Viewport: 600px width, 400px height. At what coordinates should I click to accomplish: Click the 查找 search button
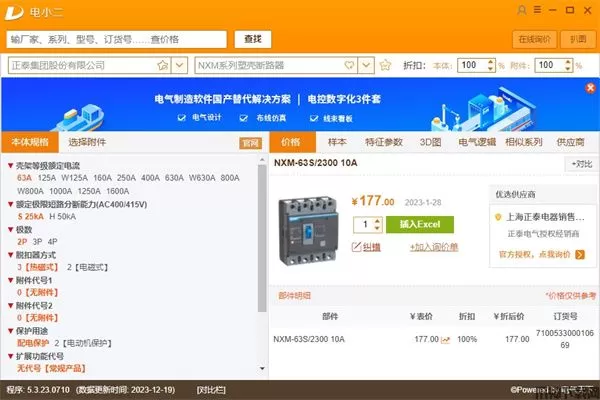point(253,39)
